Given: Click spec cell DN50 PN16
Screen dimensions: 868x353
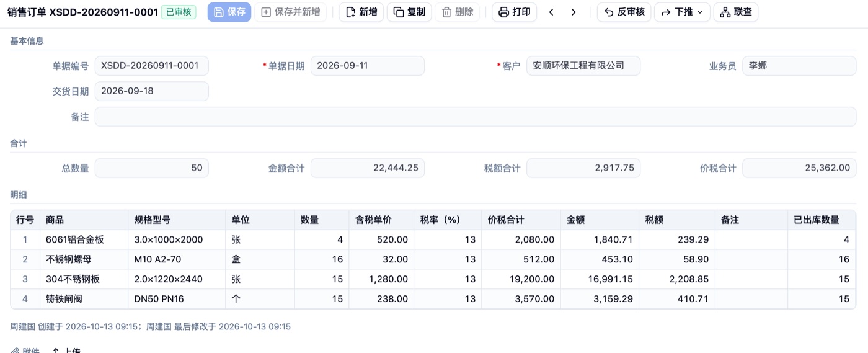Looking at the screenshot, I should 177,299.
